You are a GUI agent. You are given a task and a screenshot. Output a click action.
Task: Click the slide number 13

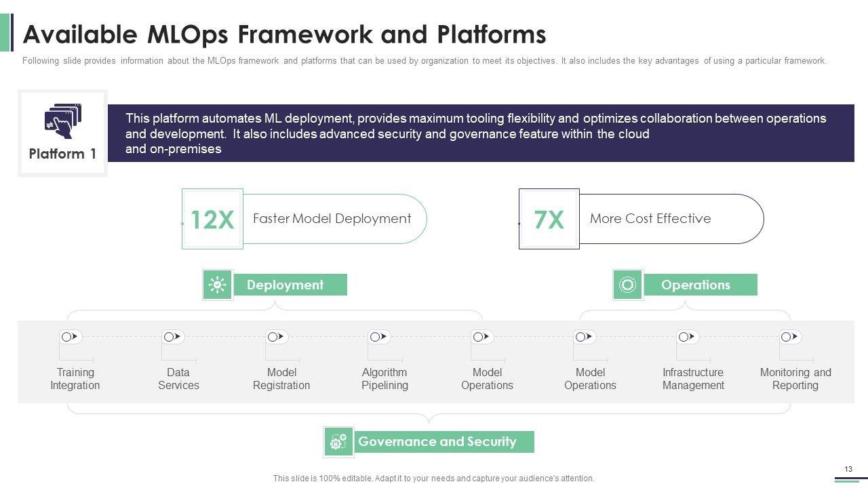(x=848, y=470)
